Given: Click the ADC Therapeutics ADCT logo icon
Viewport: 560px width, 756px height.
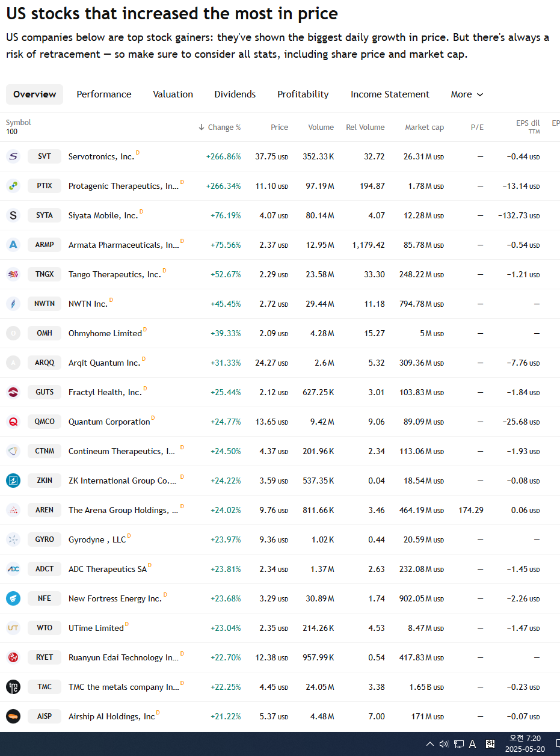Looking at the screenshot, I should tap(13, 569).
